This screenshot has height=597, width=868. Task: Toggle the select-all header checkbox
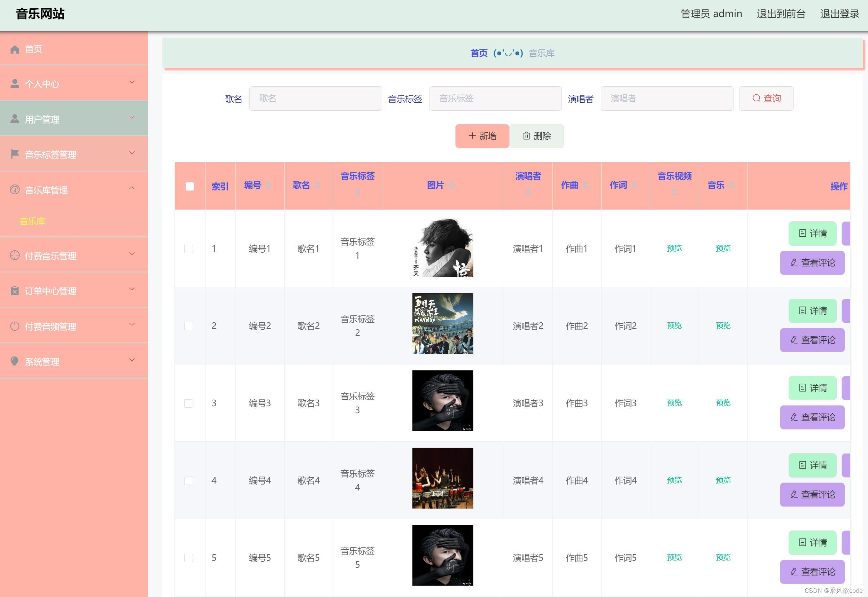[190, 186]
